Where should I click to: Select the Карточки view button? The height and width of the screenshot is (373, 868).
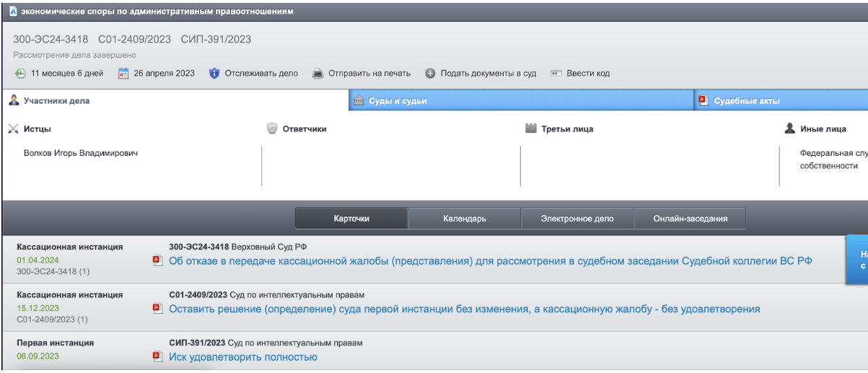[351, 219]
